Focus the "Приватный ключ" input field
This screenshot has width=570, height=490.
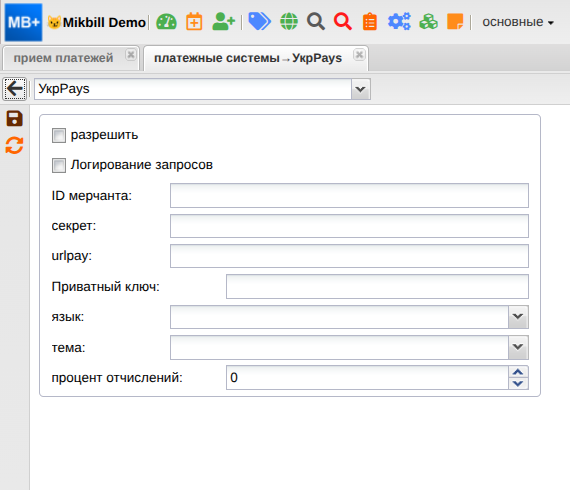[377, 286]
